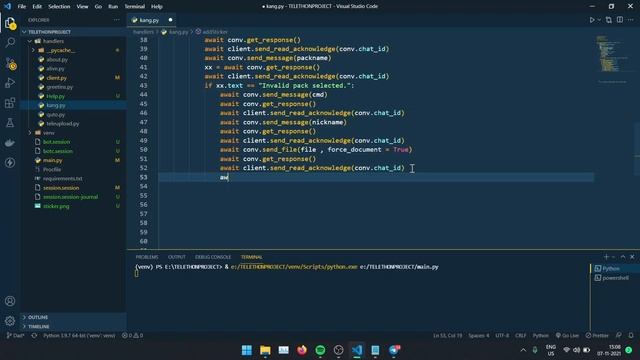Open Windows Start button on taskbar
The image size is (640, 360).
(x=247, y=350)
